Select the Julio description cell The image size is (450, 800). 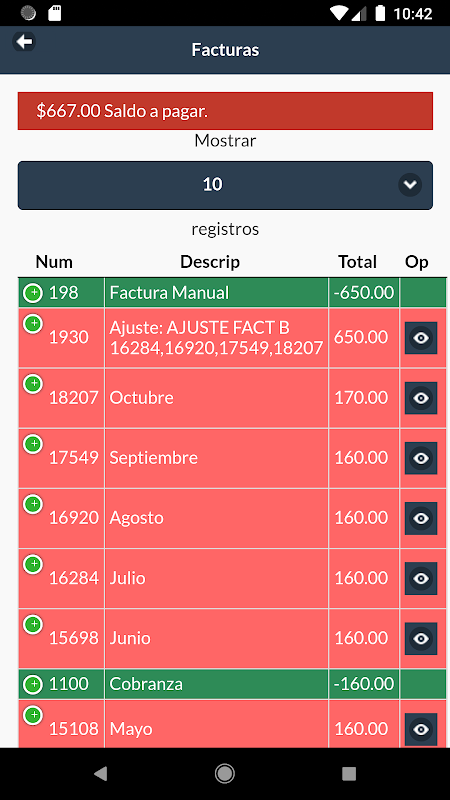[x=216, y=579]
